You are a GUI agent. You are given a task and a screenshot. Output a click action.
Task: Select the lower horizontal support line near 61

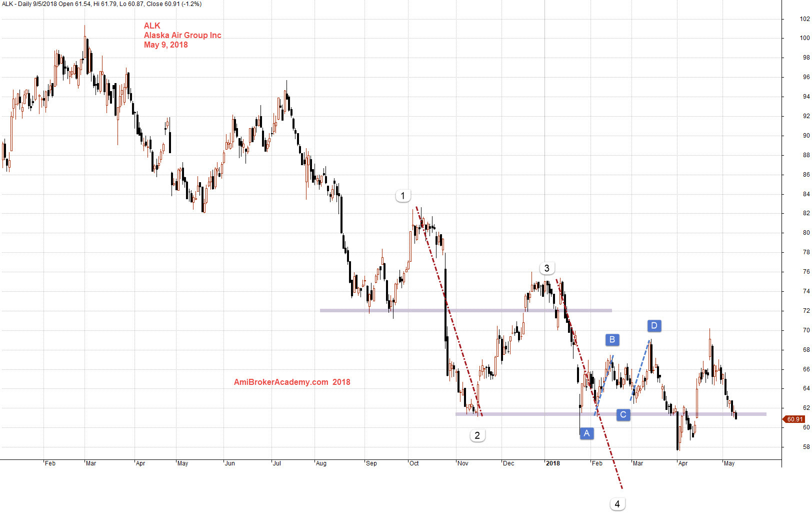click(611, 414)
